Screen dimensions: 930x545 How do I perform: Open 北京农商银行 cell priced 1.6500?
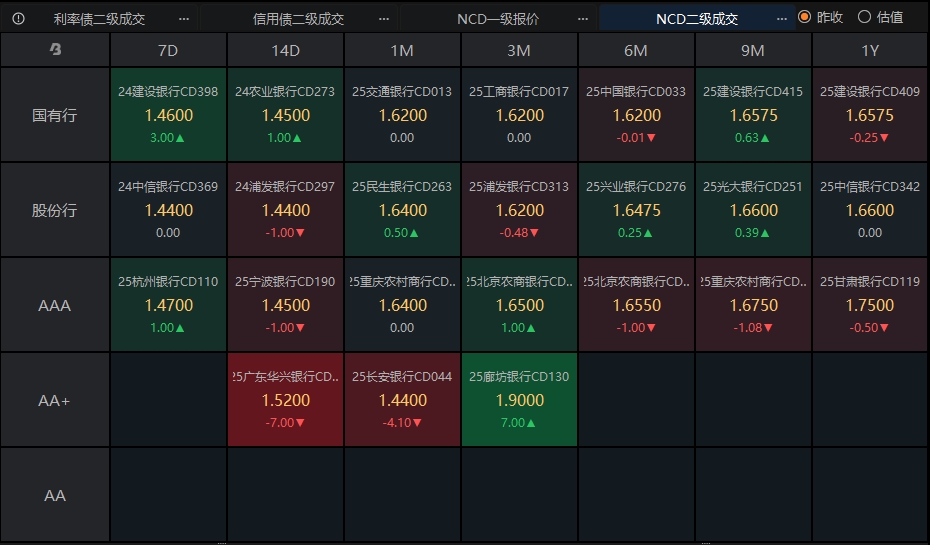coord(519,304)
